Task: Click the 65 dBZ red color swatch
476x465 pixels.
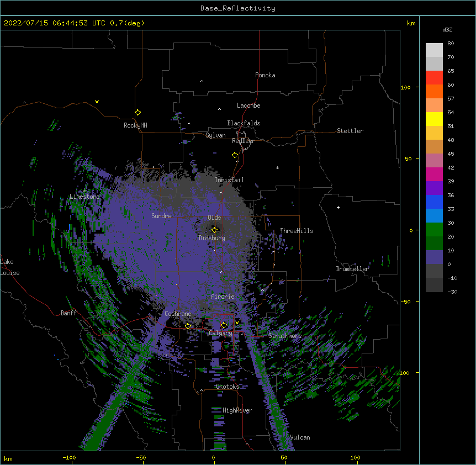Action: [434, 77]
